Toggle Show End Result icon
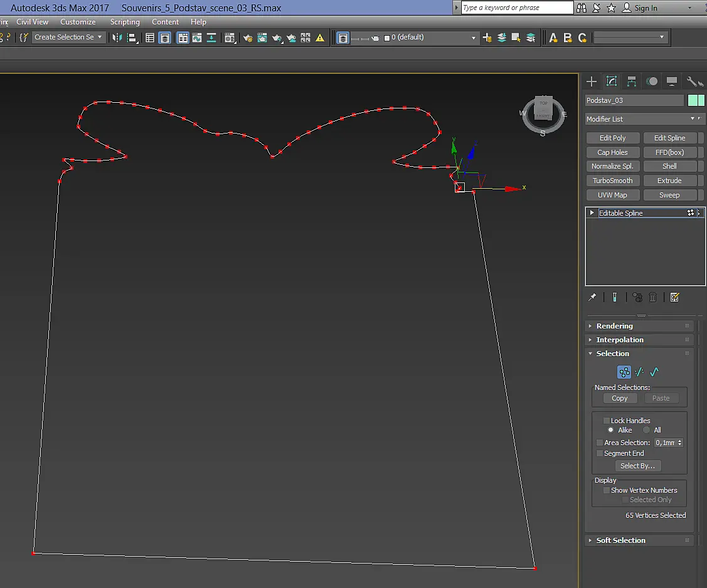 615,297
